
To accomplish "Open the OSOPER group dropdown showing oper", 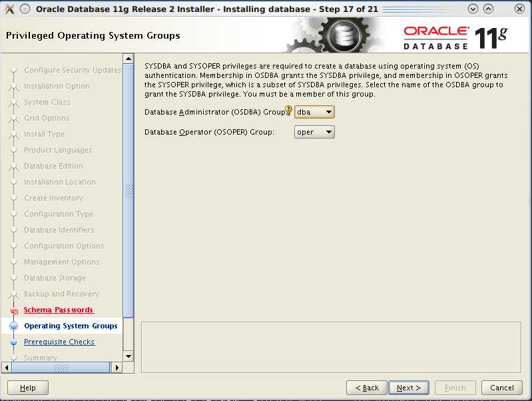I will 314,132.
